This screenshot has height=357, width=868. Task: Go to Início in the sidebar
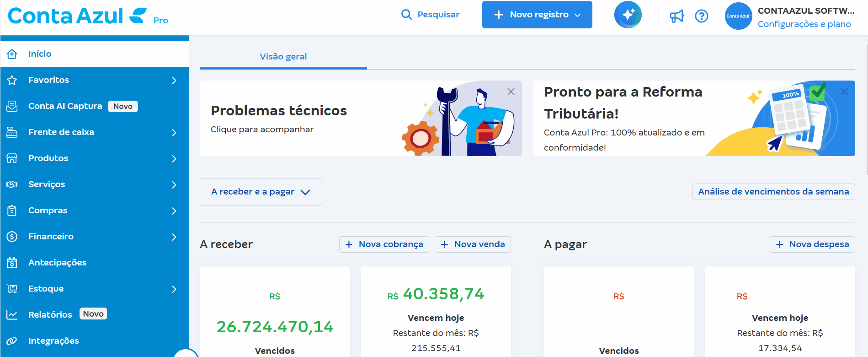[x=95, y=54]
